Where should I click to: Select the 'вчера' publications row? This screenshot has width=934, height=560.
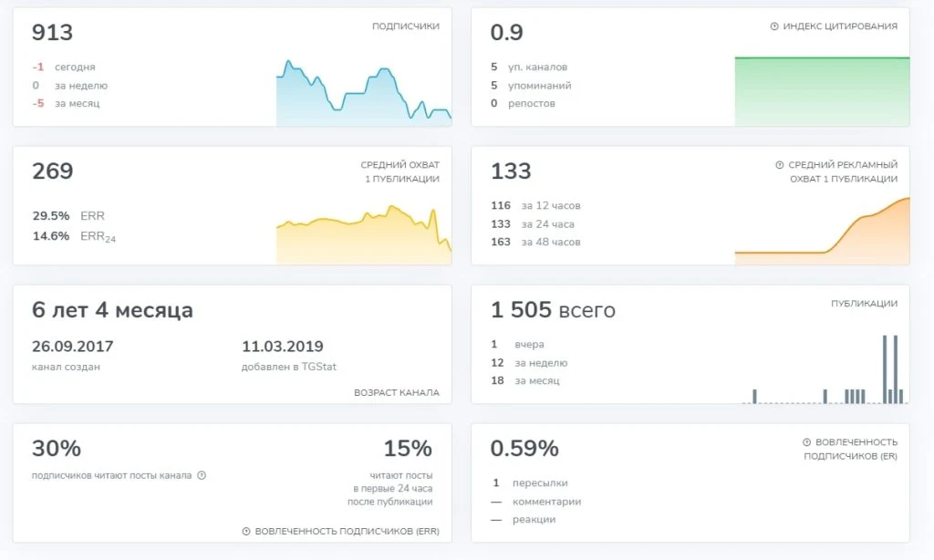[x=518, y=345]
